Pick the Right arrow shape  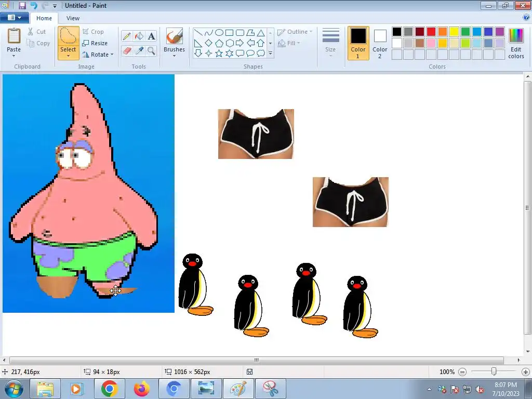point(240,43)
